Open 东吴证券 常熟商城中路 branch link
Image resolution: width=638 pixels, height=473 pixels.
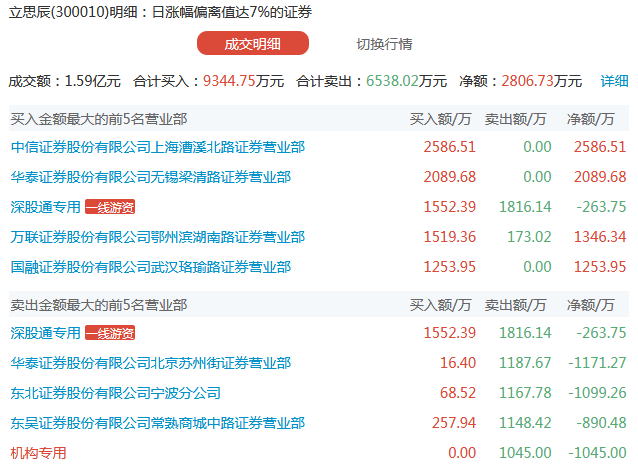coord(157,423)
